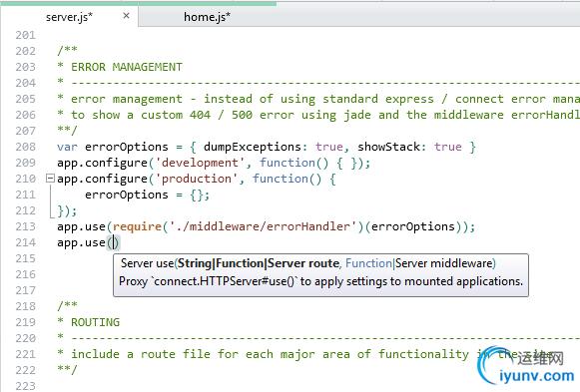Close the server.js tab

(x=126, y=16)
